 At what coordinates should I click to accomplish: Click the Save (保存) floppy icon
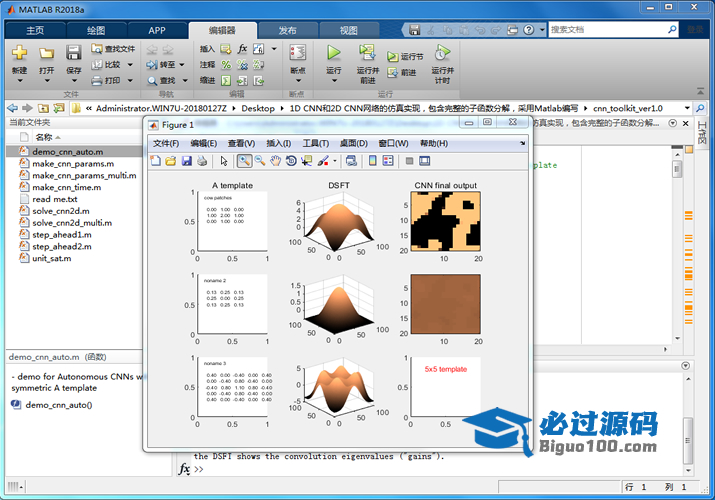coord(73,52)
